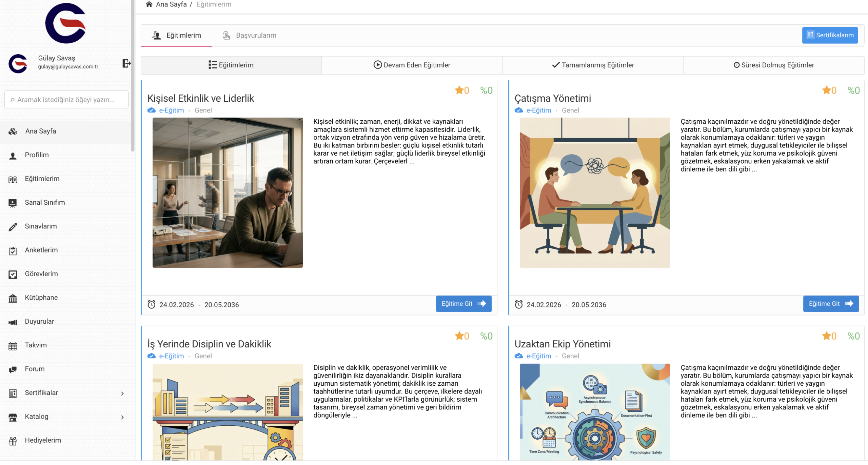The width and height of the screenshot is (868, 465).
Task: Click Eğitime Git for Çatışma Yönetimi
Action: pos(831,304)
